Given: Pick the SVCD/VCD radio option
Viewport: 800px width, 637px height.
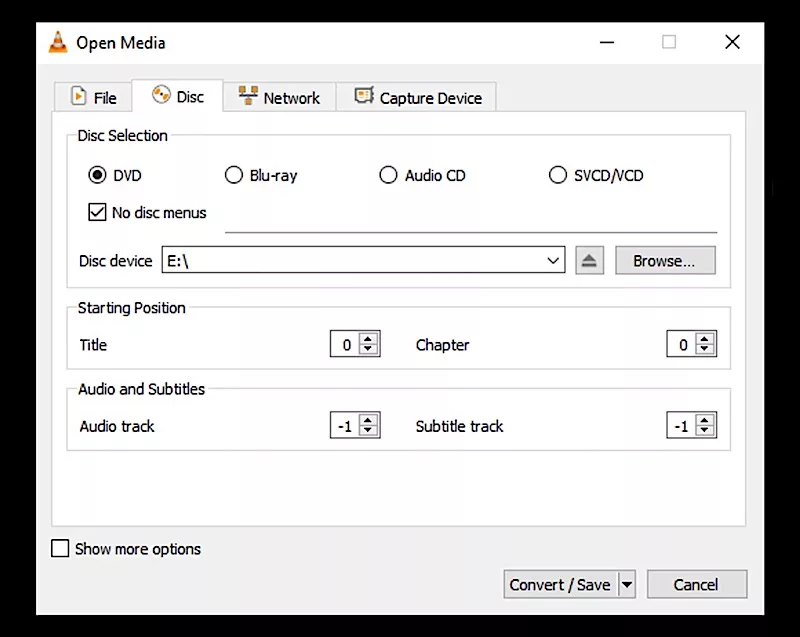Looking at the screenshot, I should point(558,175).
